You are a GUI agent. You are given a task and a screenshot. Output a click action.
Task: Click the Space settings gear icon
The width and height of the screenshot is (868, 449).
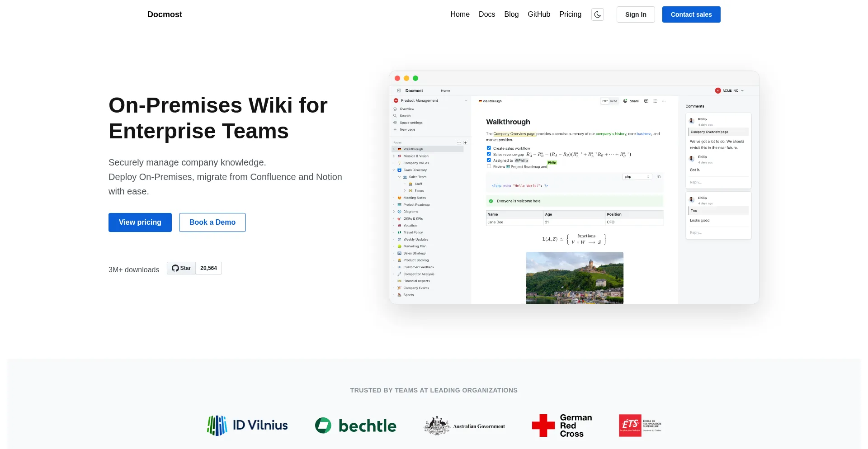395,123
